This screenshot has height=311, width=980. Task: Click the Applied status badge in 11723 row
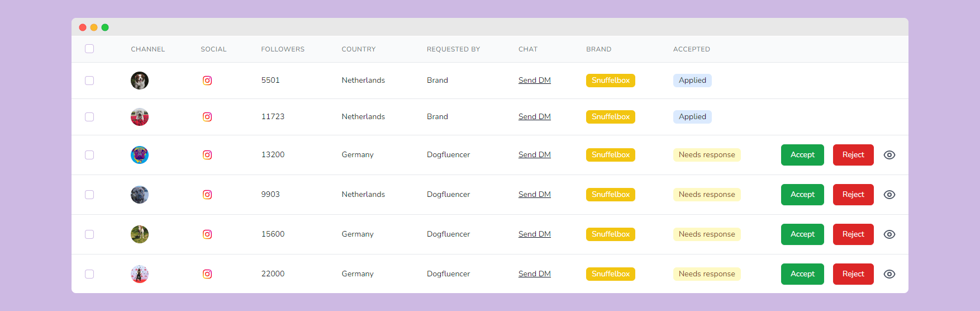692,117
